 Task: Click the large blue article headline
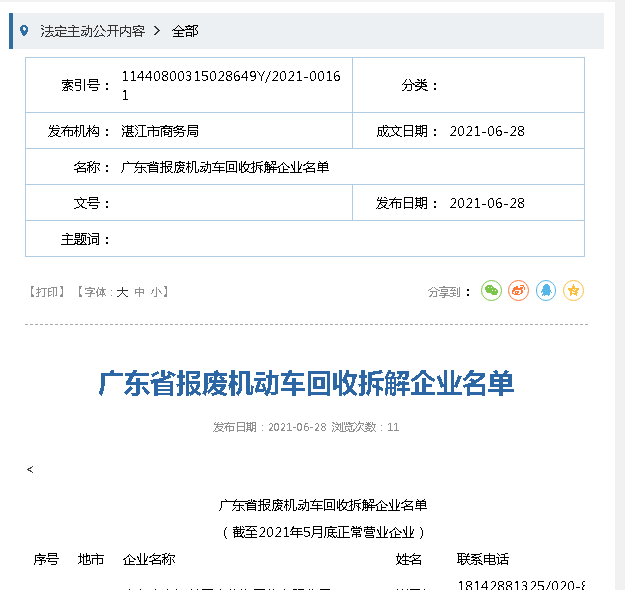306,383
